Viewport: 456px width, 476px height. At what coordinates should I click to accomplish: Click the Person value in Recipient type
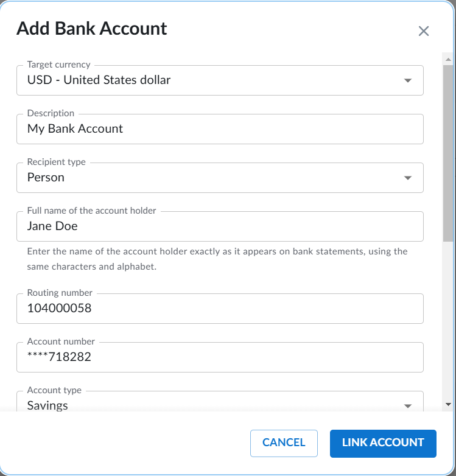[46, 177]
